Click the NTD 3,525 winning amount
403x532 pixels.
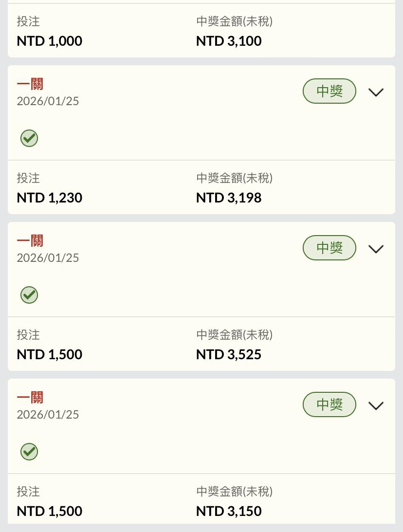[229, 354]
